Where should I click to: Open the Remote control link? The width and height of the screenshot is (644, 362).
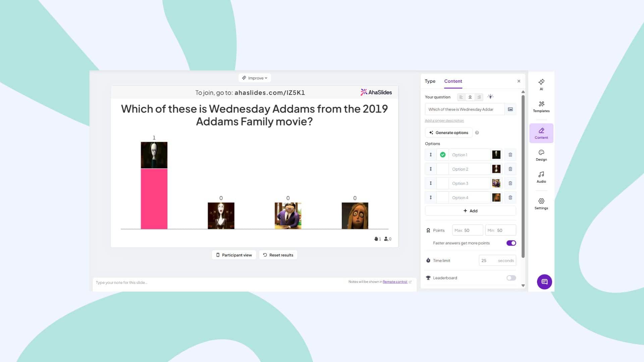click(395, 282)
